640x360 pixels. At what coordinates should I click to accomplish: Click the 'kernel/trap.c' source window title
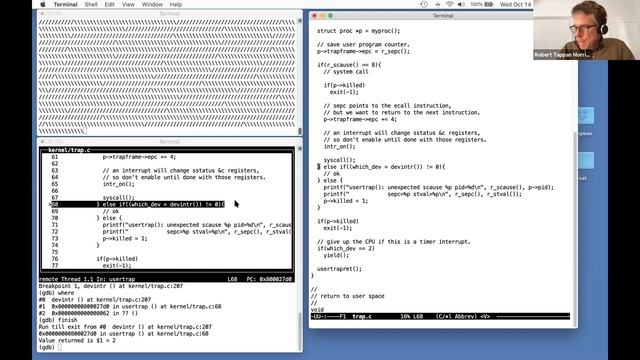(x=69, y=150)
